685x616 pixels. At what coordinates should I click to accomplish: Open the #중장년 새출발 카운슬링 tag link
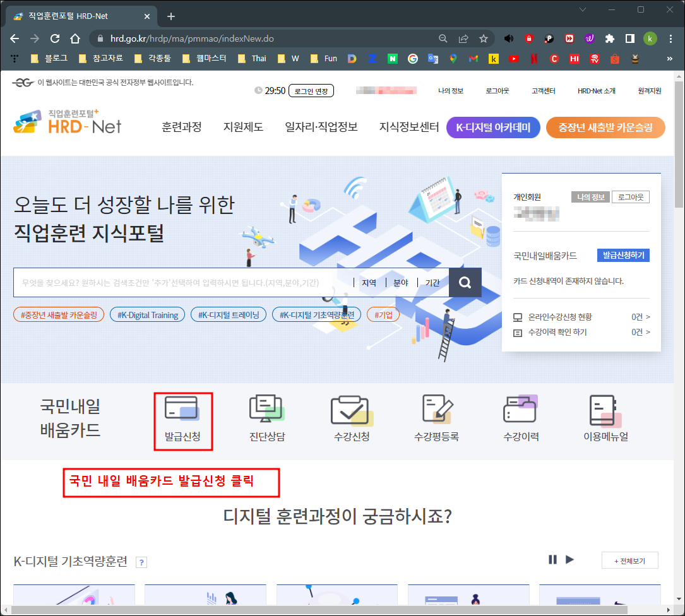58,314
